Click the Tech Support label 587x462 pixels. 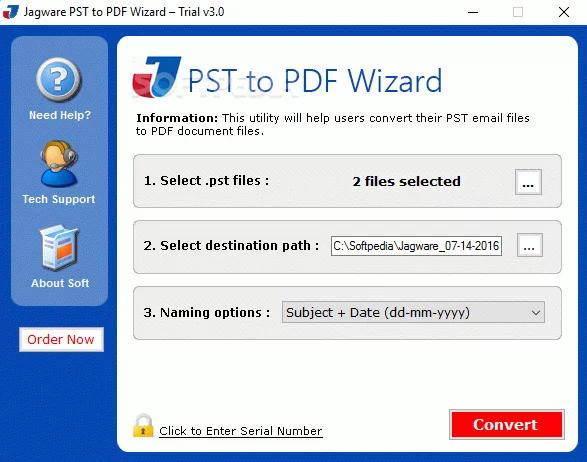[59, 199]
